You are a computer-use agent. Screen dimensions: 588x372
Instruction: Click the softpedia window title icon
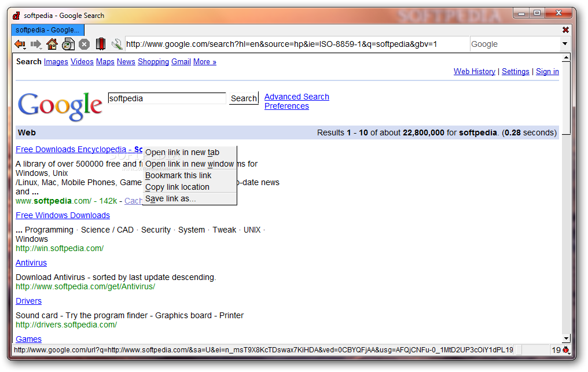[16, 16]
